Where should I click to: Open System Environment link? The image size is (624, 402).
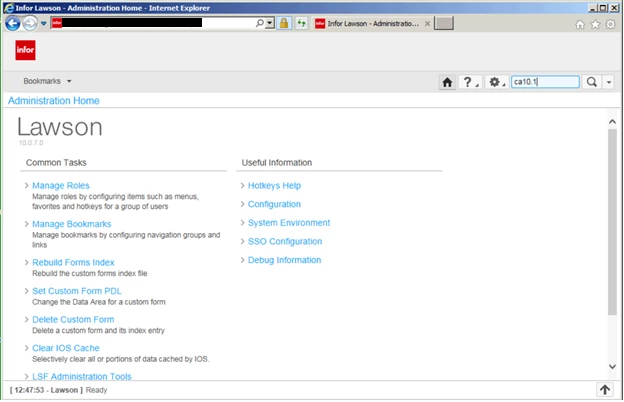(289, 223)
